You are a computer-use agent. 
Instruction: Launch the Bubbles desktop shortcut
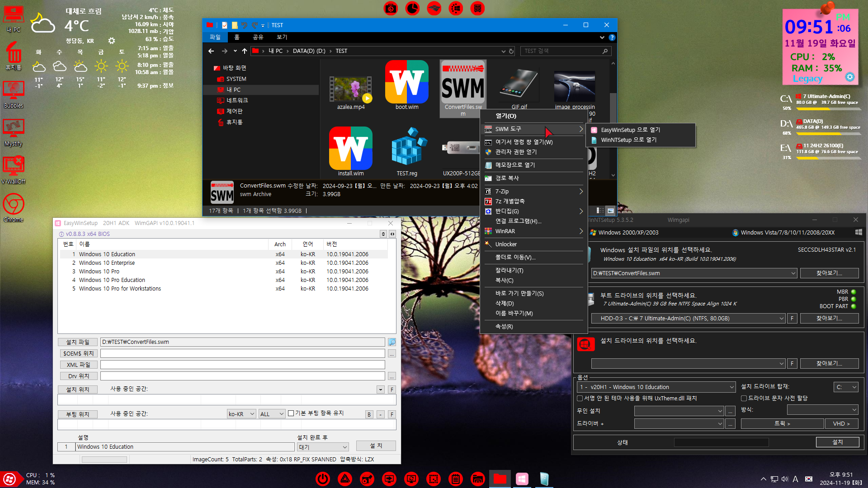(14, 95)
